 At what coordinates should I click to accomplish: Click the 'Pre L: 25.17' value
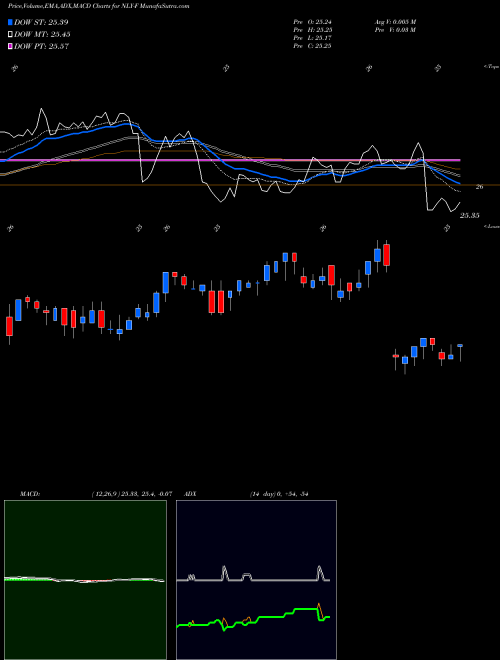312,38
